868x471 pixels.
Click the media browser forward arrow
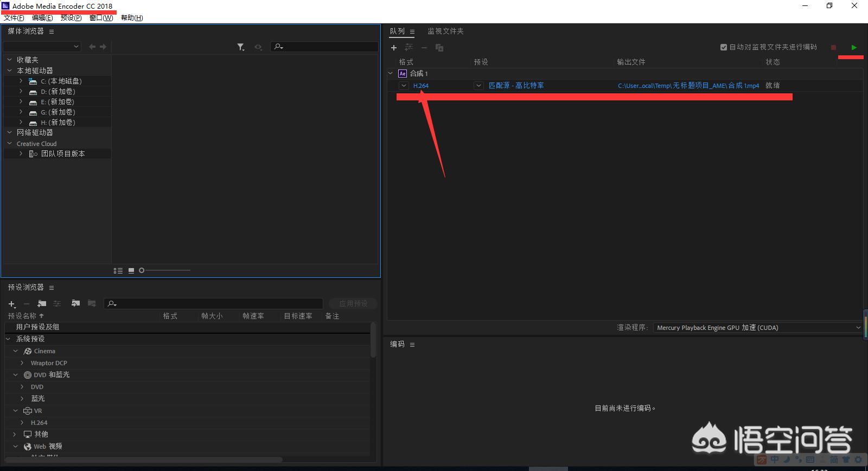click(x=103, y=47)
